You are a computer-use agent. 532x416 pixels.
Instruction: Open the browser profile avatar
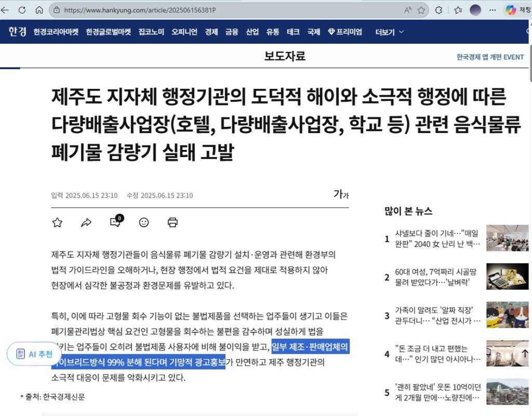pyautogui.click(x=475, y=10)
